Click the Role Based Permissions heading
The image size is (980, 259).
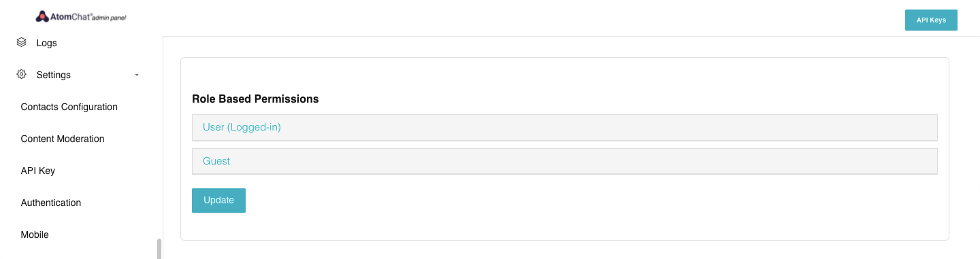tap(255, 99)
